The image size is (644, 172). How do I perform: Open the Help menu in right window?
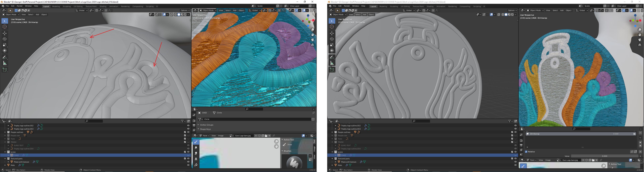point(363,6)
